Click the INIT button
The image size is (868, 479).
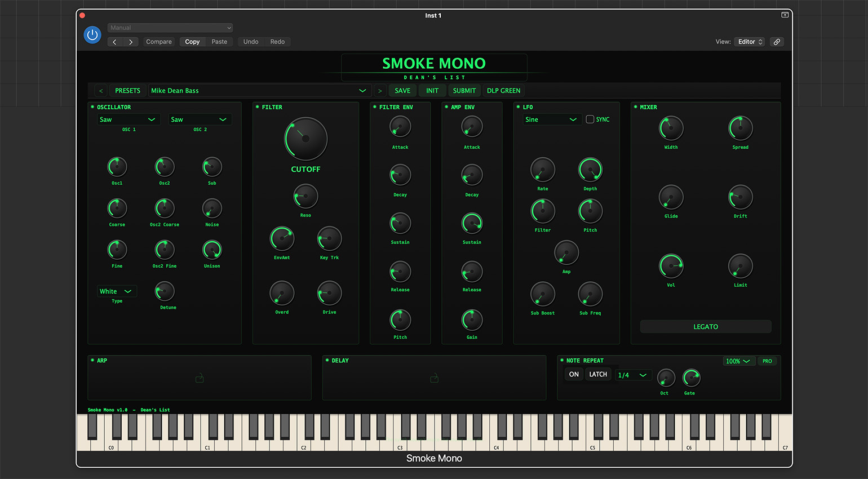tap(432, 91)
